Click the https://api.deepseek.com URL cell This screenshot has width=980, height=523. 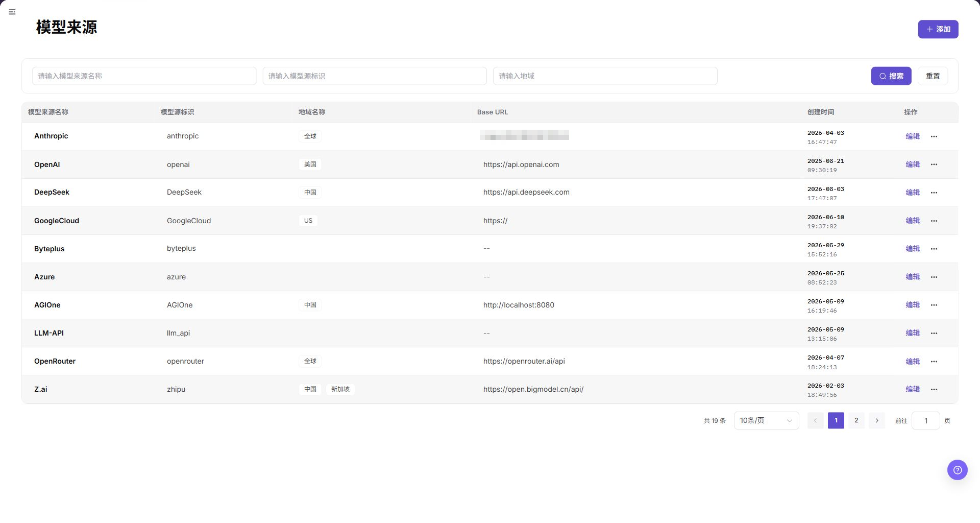(526, 192)
